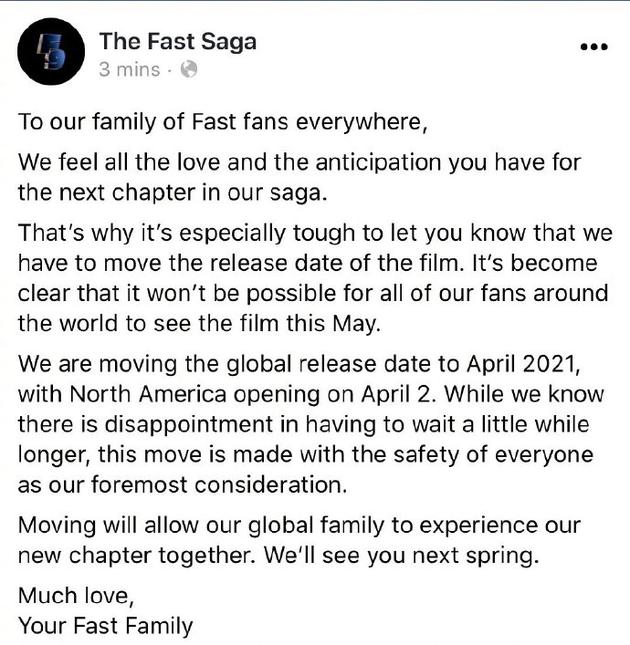Click the paragraph starting "Moving will allow our global"
The height and width of the screenshot is (645, 630).
(x=300, y=539)
